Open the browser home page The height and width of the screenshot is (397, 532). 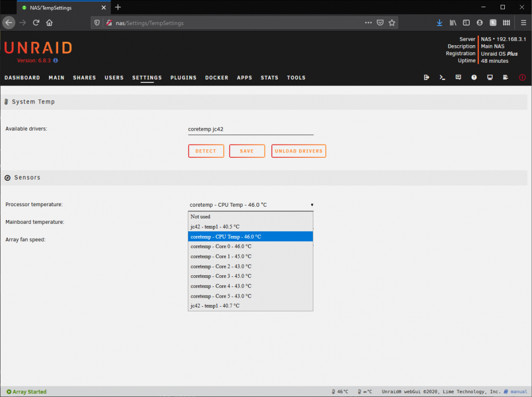click(49, 23)
